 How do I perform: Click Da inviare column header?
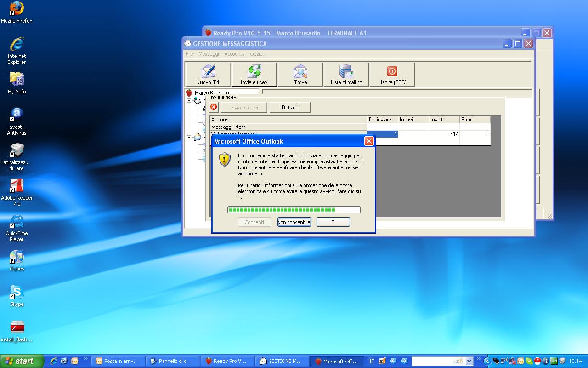point(383,120)
